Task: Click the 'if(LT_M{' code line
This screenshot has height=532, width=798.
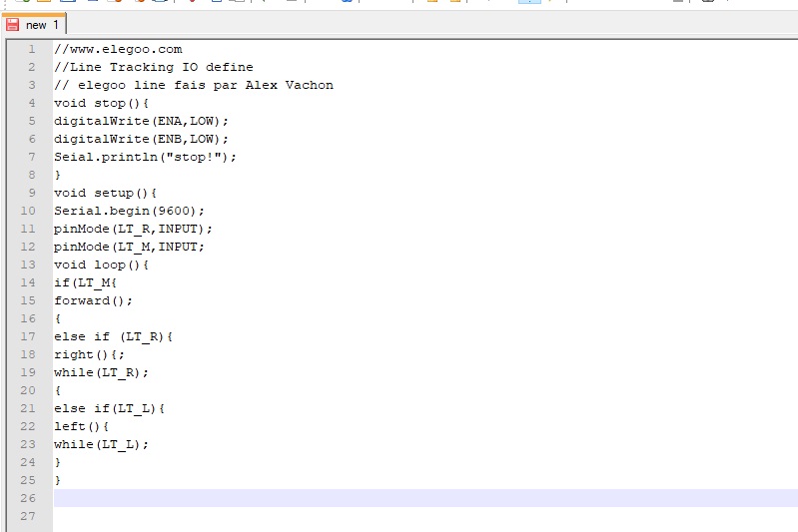Action: pos(86,282)
